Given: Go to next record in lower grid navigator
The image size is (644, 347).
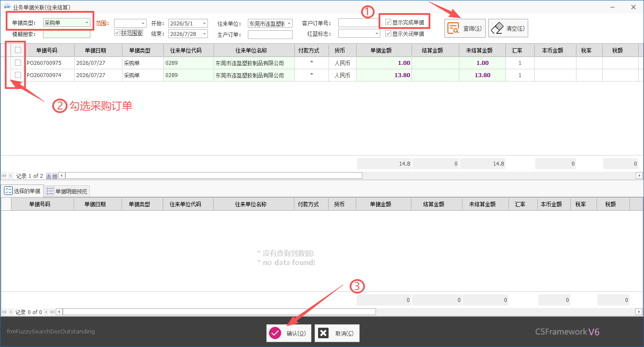Looking at the screenshot, I should 46,312.
